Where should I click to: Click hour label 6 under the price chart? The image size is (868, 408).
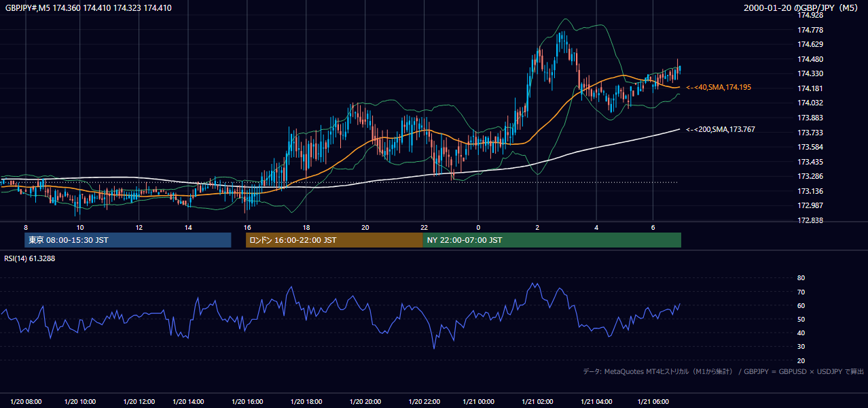pyautogui.click(x=653, y=227)
